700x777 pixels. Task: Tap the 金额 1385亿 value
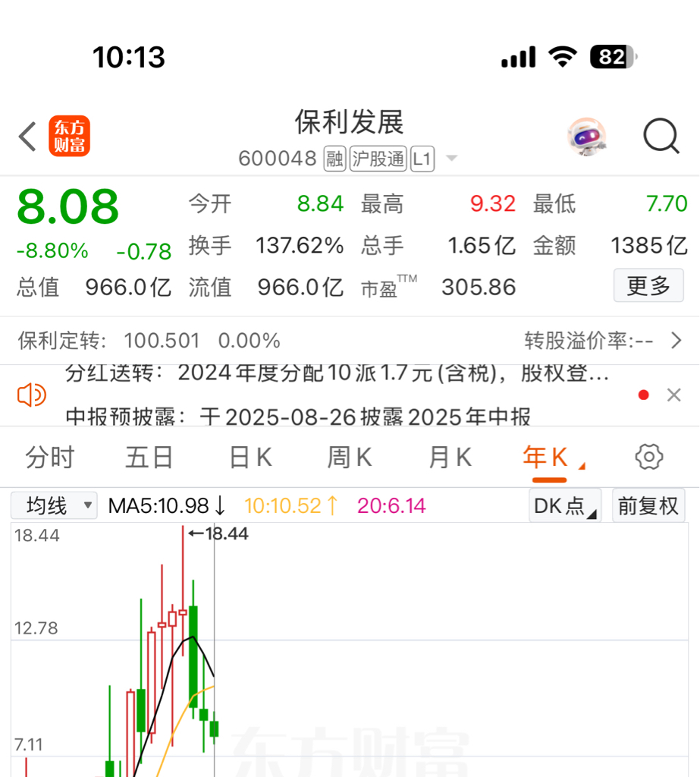649,245
